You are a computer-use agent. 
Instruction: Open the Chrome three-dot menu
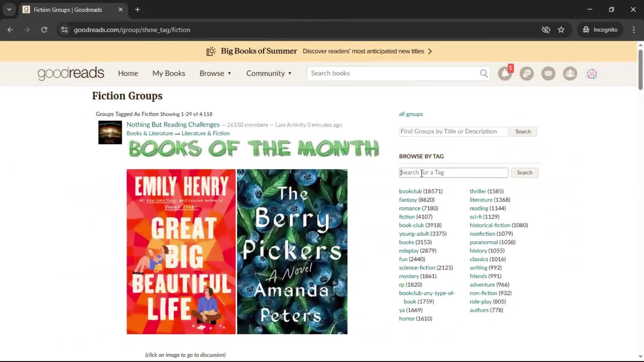[634, 30]
